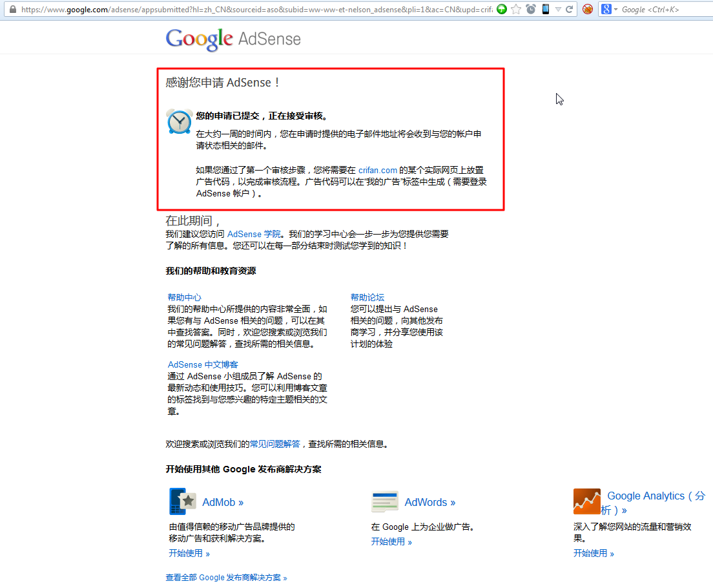This screenshot has height=588, width=713.
Task: Click the green umbrella extension icon
Action: click(502, 9)
